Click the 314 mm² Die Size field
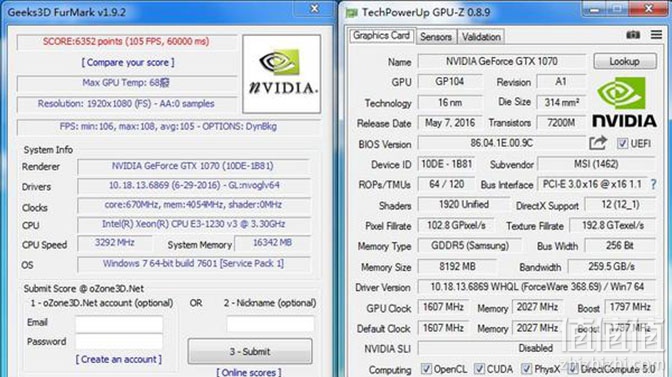Viewport: 672px width, 377px height. [561, 102]
